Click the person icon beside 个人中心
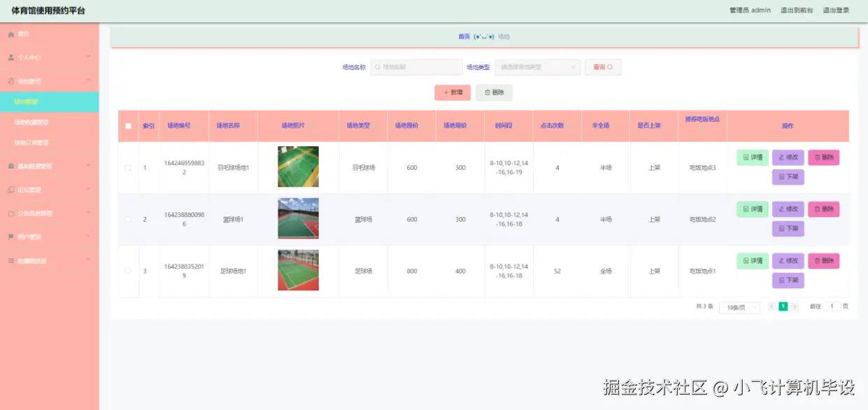868x410 pixels. 11,57
